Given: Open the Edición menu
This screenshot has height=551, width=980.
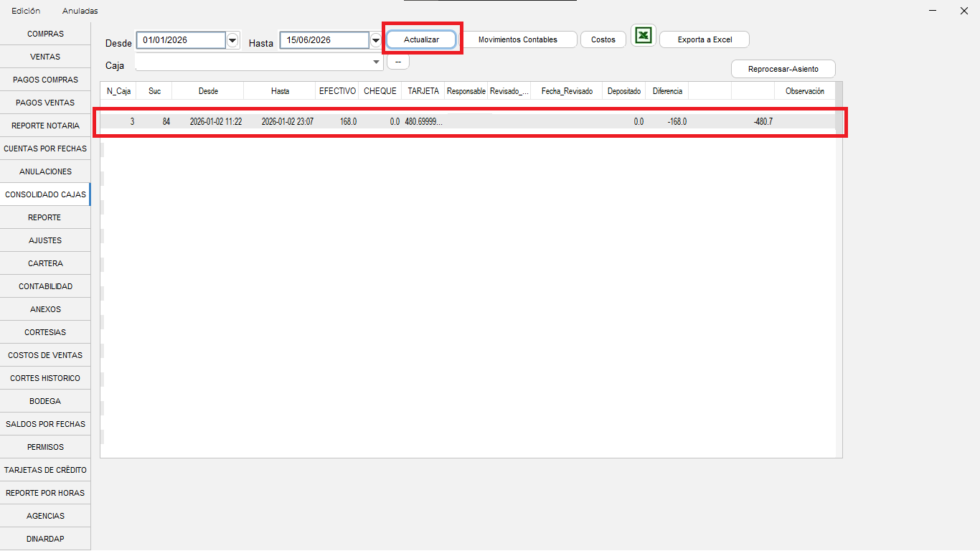Looking at the screenshot, I should pyautogui.click(x=26, y=11).
